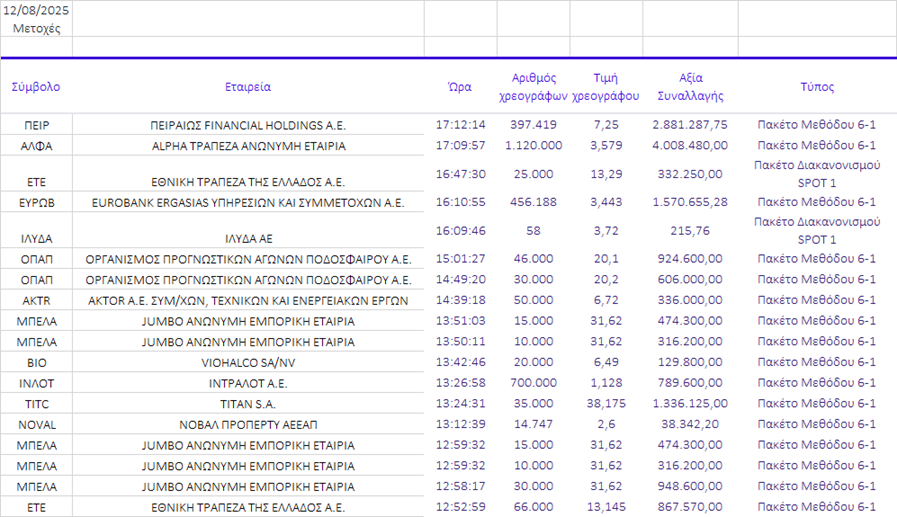Select the value 867.570,00 cell
Screen dimensions: 897x517
[x=690, y=506]
